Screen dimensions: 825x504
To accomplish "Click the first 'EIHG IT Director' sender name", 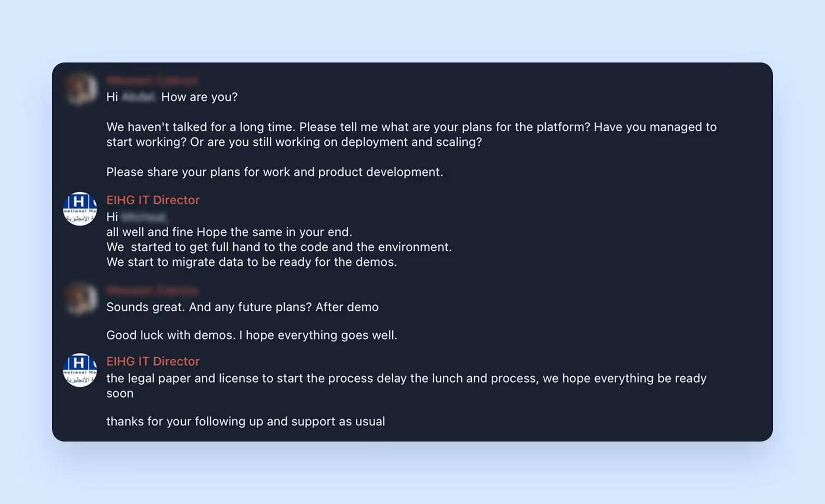I will tap(153, 200).
